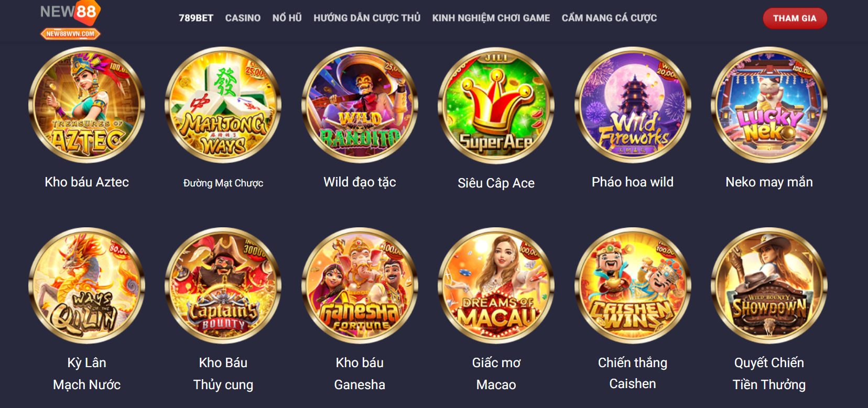Open HƯỚNG DẪN CƯỢC THỦ menu
Screen dimensions: 868x408
[x=367, y=18]
